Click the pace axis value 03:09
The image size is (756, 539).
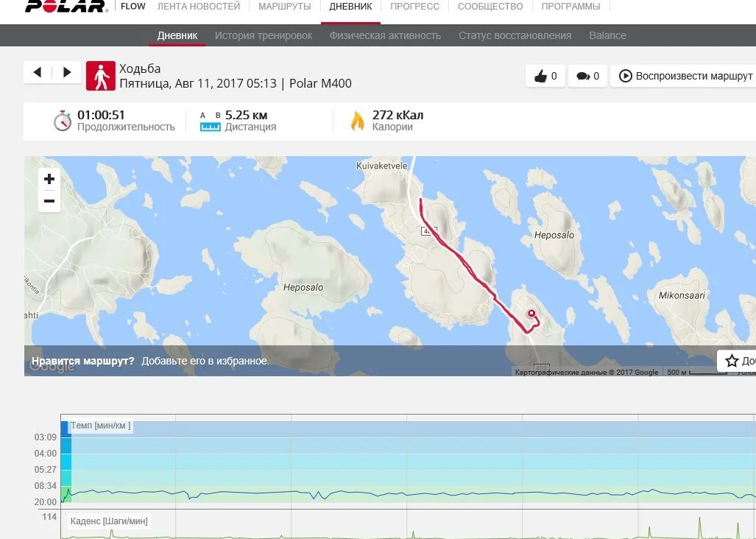click(x=46, y=437)
